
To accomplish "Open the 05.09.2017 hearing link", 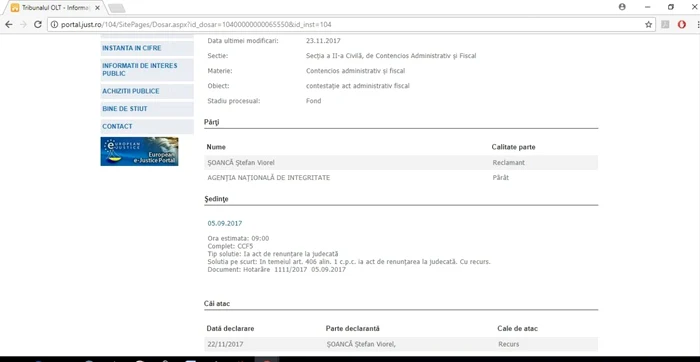I will (x=225, y=223).
